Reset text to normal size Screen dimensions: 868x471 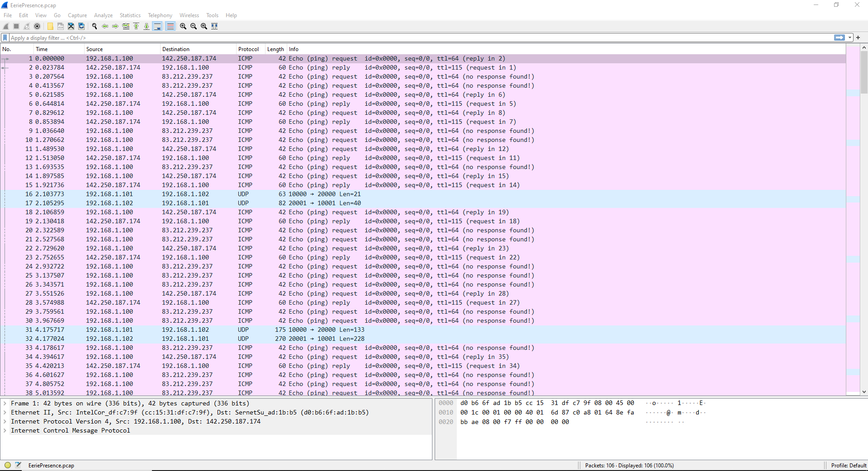pos(204,26)
